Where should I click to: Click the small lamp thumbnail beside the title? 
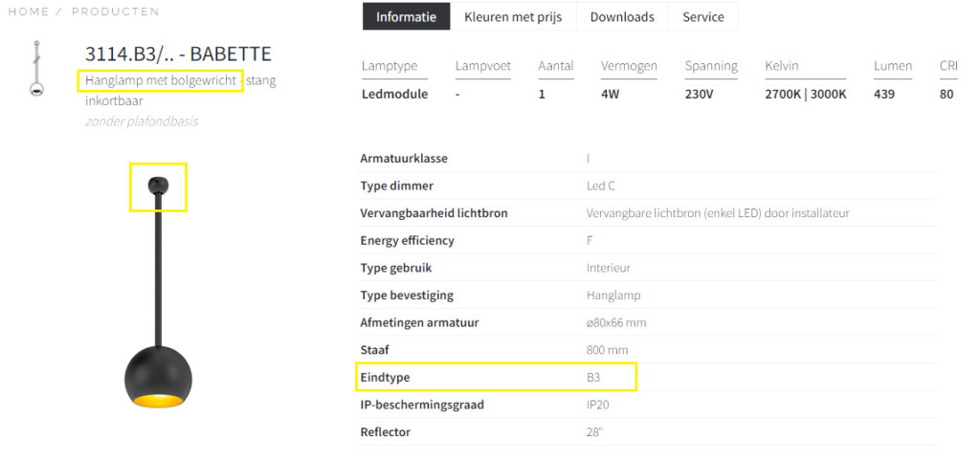36,69
